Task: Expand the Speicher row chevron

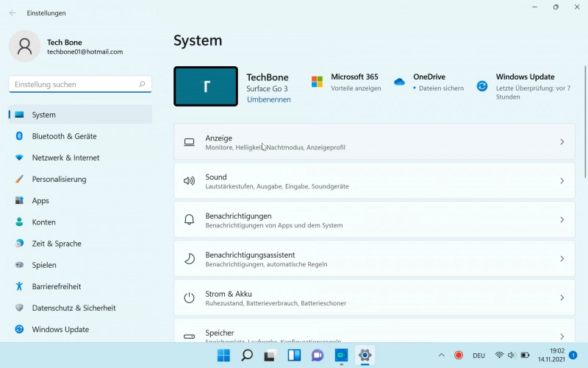Action: pos(562,336)
